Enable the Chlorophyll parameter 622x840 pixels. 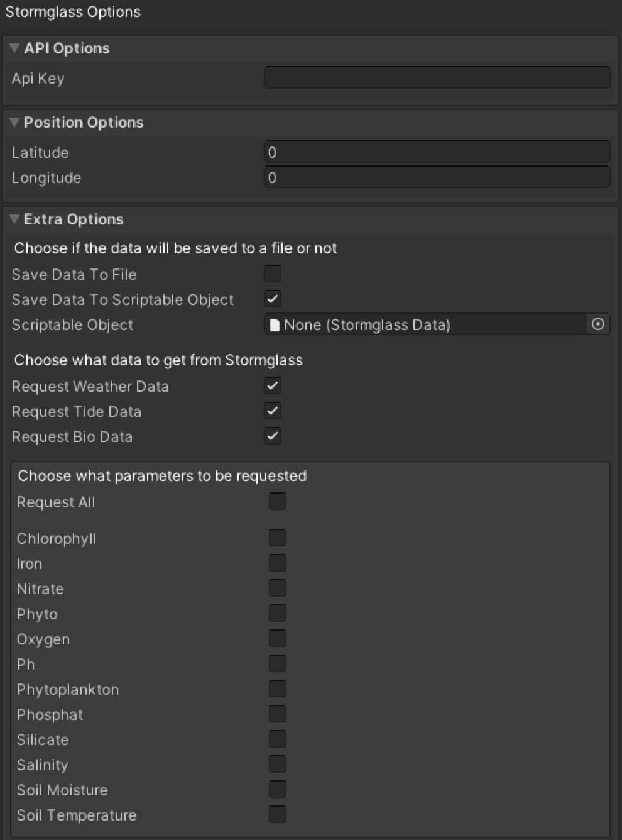pos(278,538)
